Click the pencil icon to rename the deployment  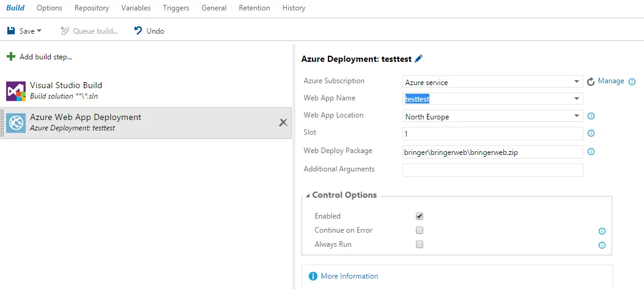click(418, 59)
